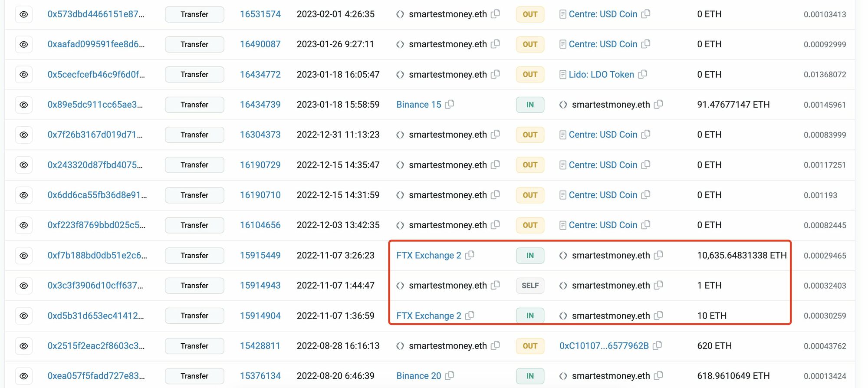Click IN badge in Binance 15 row

[x=530, y=105]
